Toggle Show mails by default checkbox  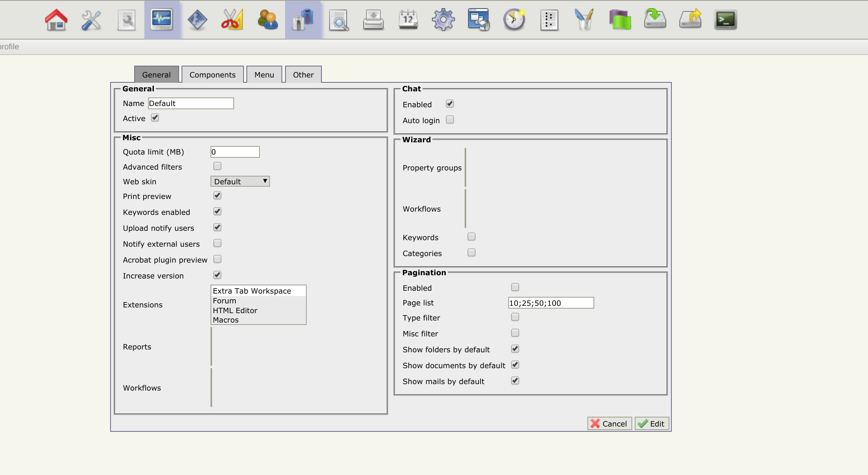click(x=515, y=381)
